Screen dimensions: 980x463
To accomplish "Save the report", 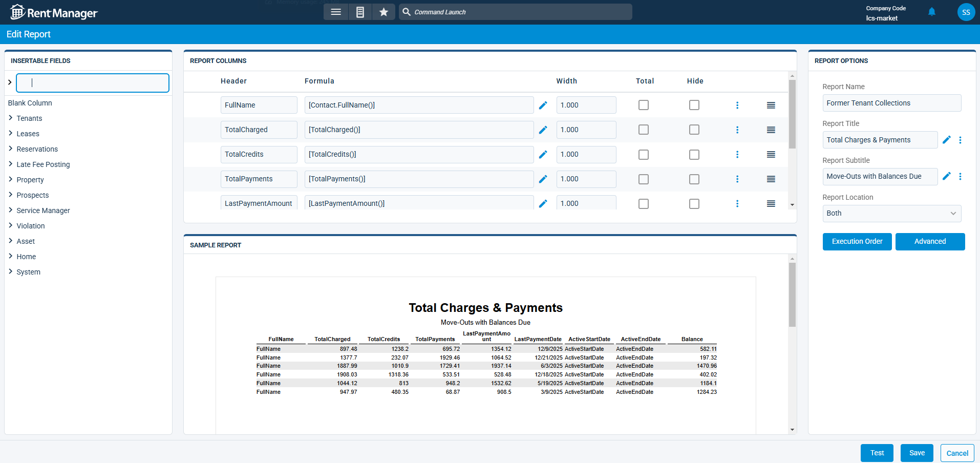I will (x=916, y=453).
